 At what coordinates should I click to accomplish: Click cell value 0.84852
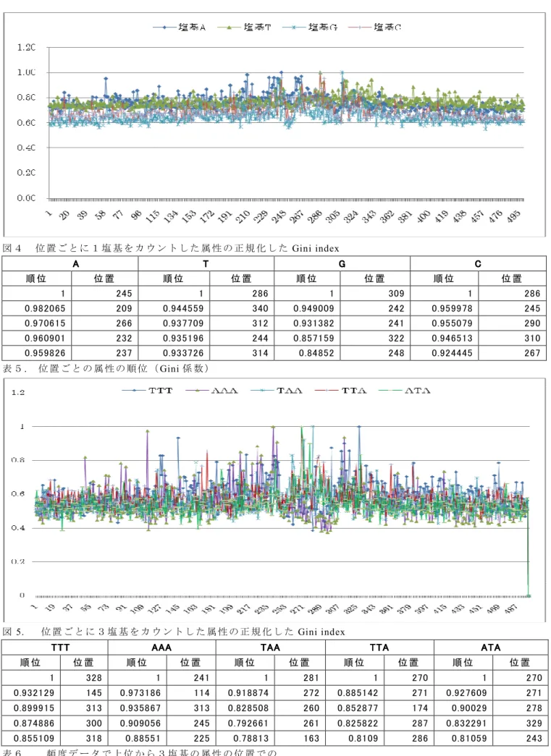(316, 354)
